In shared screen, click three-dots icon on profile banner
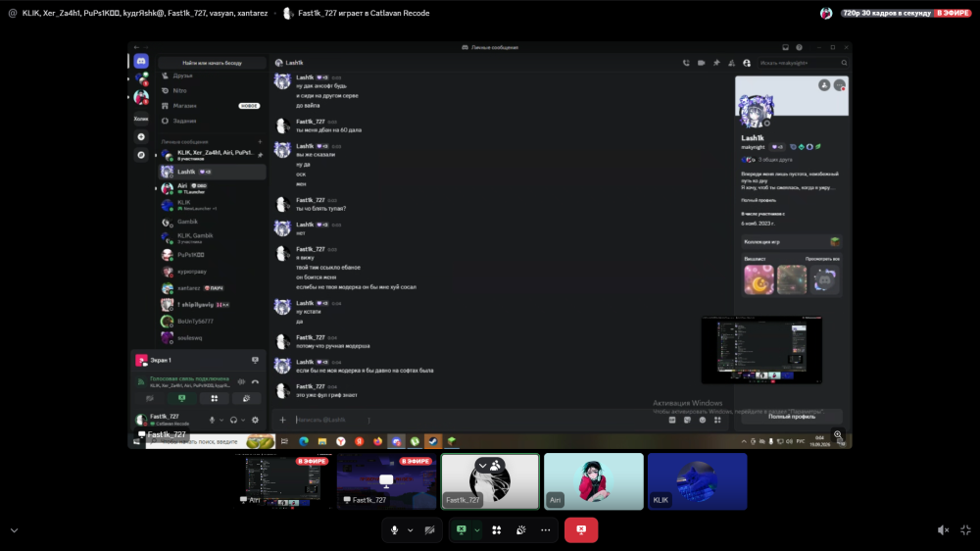The width and height of the screenshot is (980, 551). tap(840, 85)
